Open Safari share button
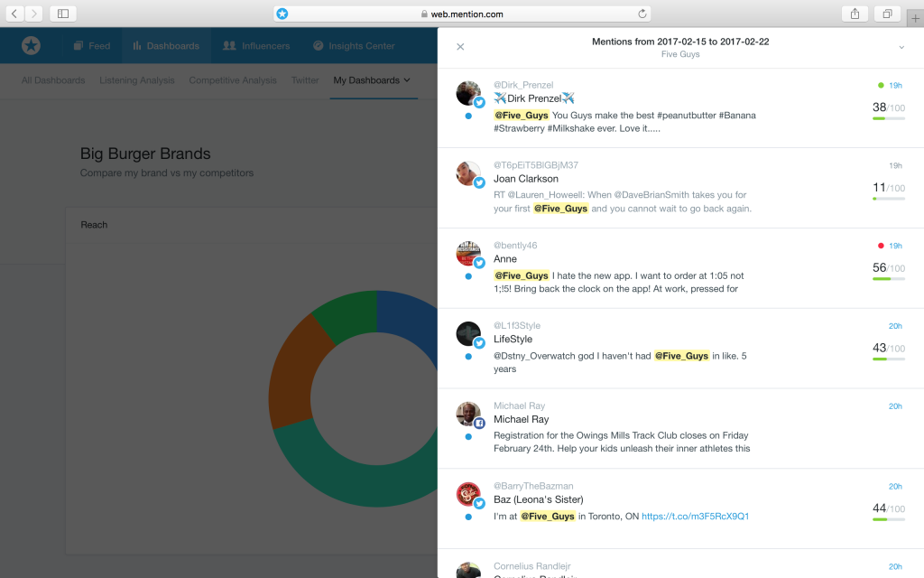Image resolution: width=924 pixels, height=578 pixels. point(855,14)
